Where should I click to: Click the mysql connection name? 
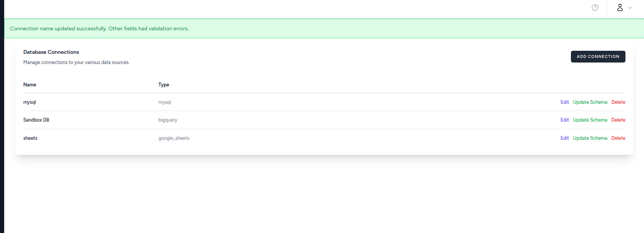30,102
